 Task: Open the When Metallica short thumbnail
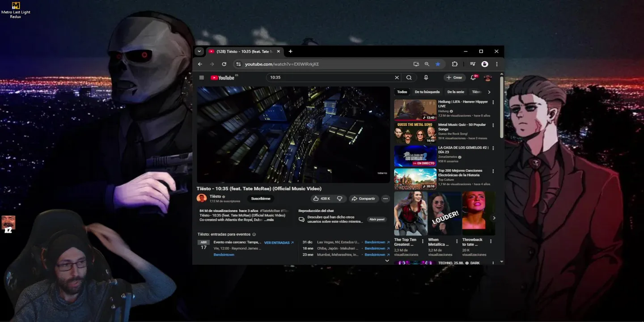pos(445,214)
